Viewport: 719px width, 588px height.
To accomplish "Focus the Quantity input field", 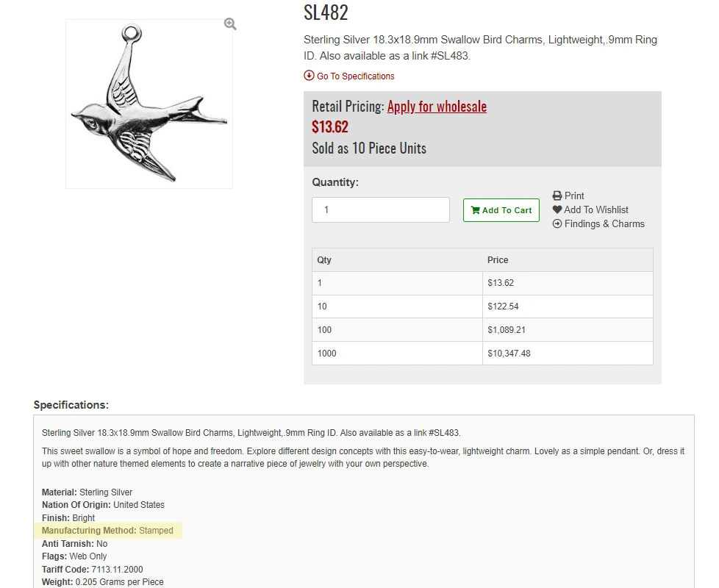I will [x=381, y=210].
